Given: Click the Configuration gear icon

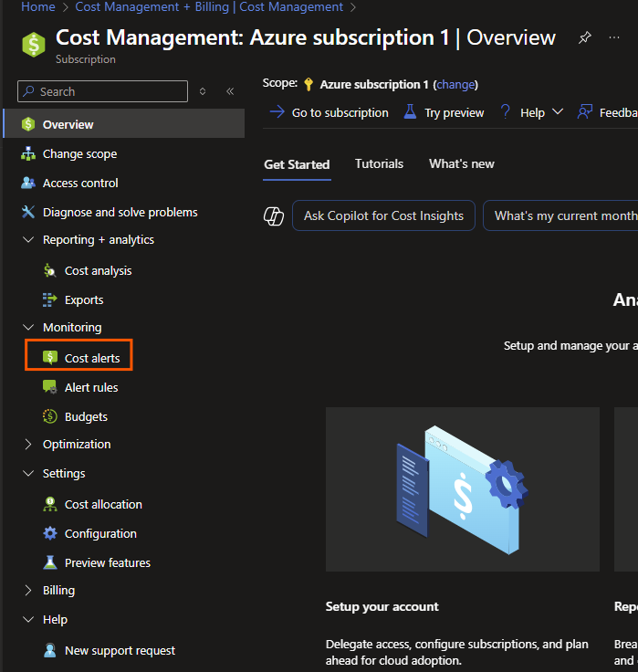Looking at the screenshot, I should (x=50, y=533).
